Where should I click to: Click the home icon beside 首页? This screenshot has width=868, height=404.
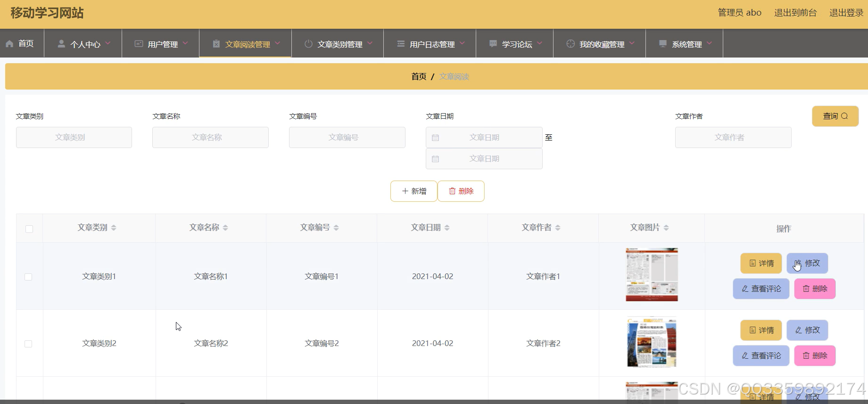9,44
